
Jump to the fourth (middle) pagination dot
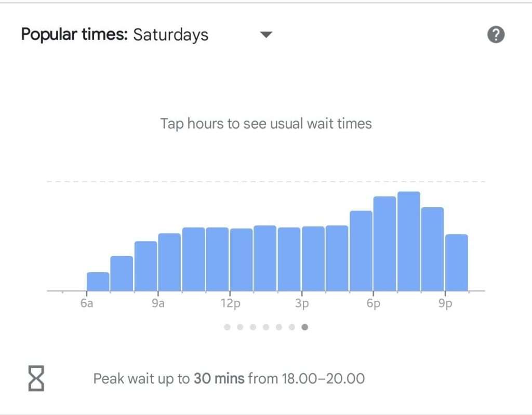[266, 327]
